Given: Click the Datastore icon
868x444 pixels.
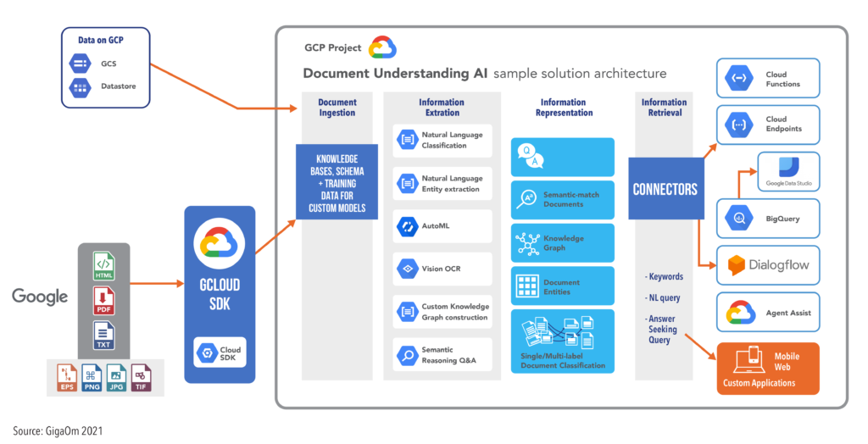Looking at the screenshot, I should [x=81, y=87].
